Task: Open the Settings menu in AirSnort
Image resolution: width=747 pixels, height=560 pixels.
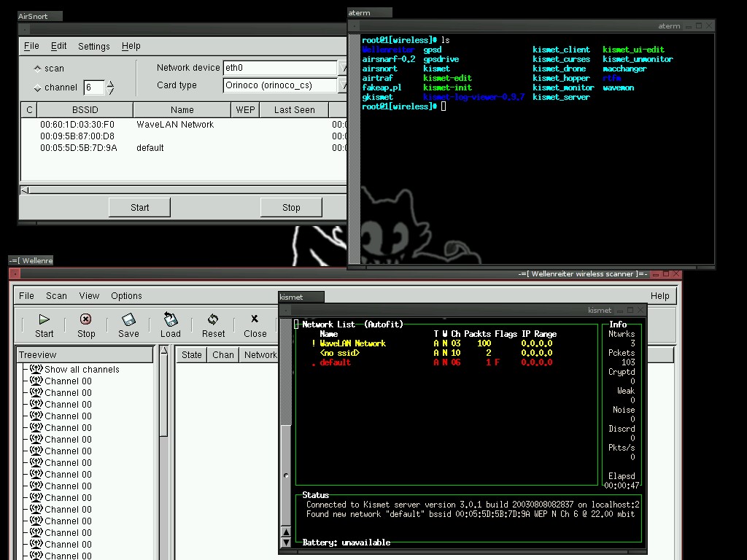Action: point(94,46)
